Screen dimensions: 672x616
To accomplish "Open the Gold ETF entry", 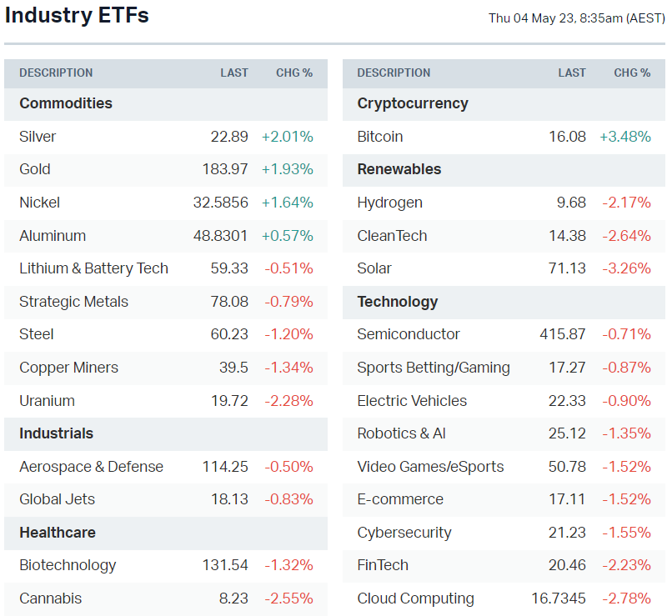I will pos(35,169).
